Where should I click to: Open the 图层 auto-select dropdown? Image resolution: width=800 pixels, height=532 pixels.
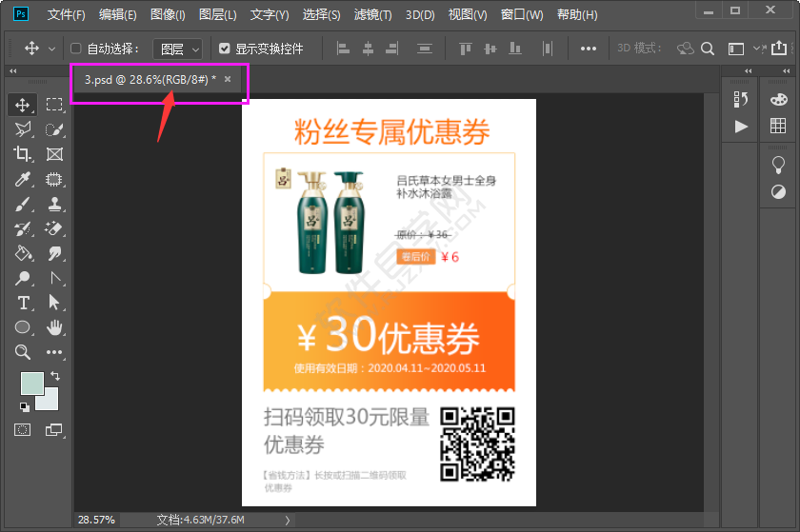coord(179,49)
